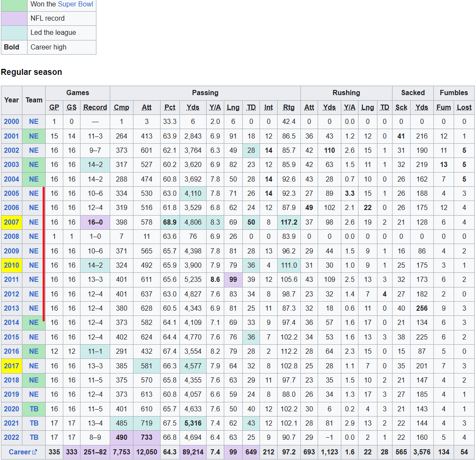Screen dimensions: 476x460
Task: Select the 12,050 career attempts cell
Action: coord(147,452)
